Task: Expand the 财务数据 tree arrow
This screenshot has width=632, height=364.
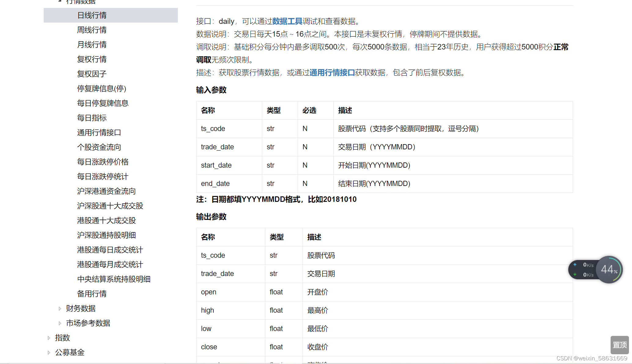Action: coord(60,309)
